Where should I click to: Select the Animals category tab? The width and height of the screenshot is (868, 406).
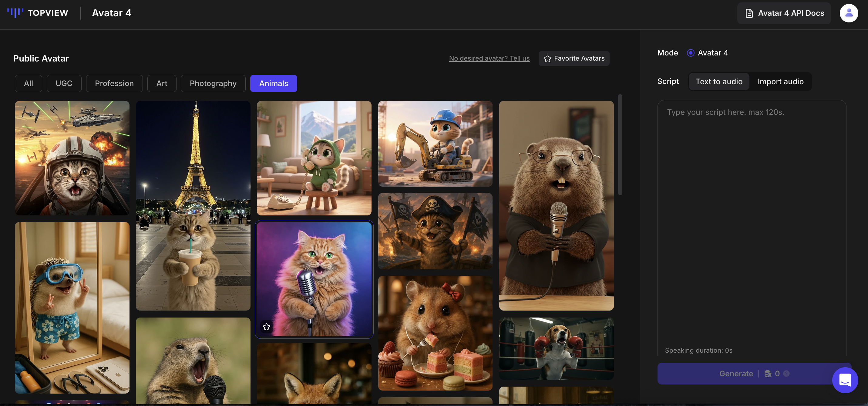[273, 83]
